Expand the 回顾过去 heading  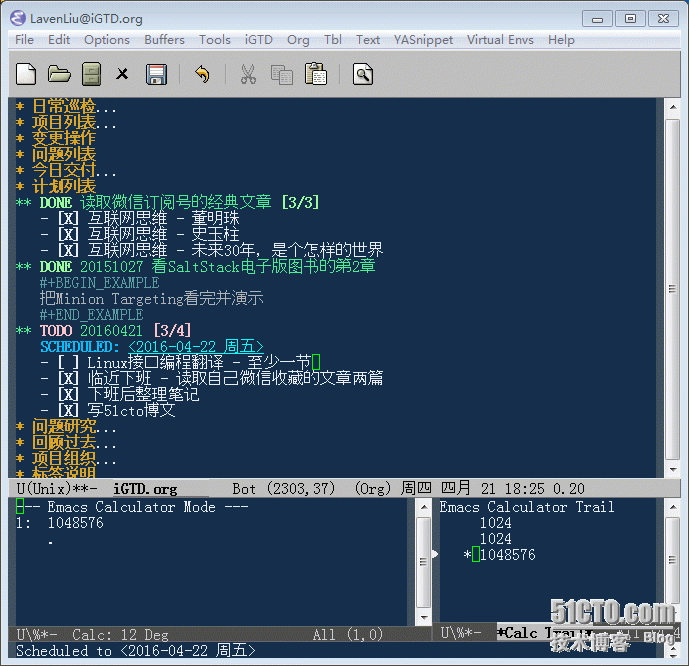[64, 443]
